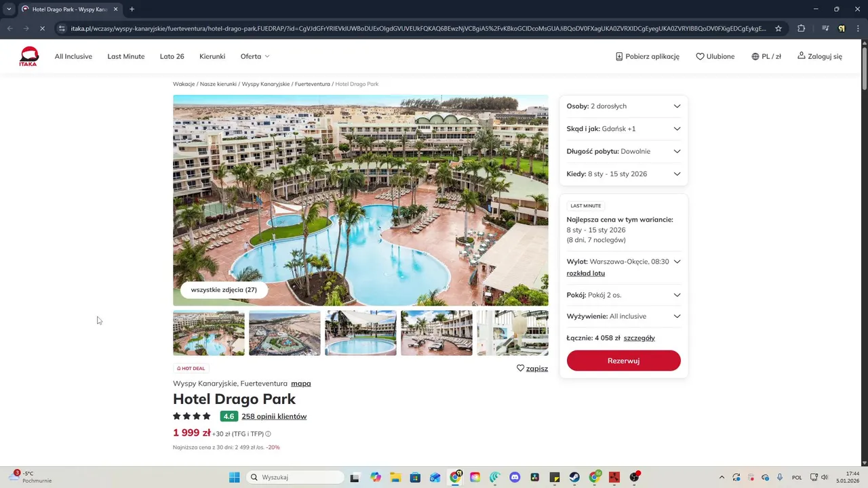Select first pool overview thumbnail
This screenshot has height=488, width=868.
[209, 333]
